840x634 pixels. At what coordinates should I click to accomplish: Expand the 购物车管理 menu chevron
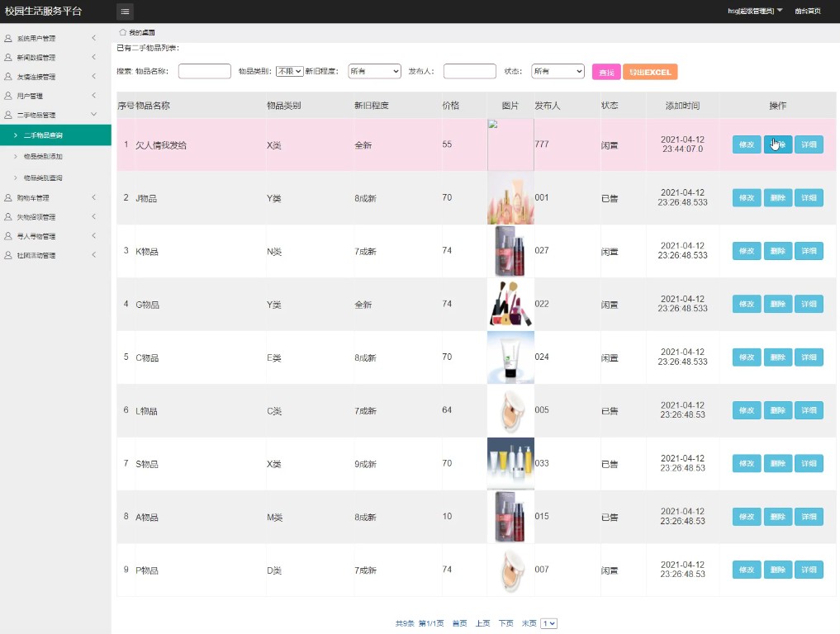94,197
